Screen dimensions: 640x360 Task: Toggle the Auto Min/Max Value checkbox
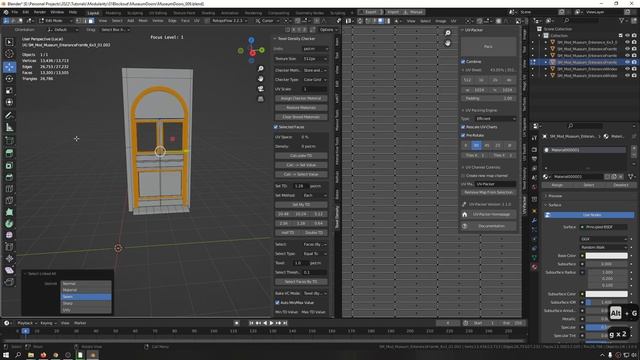pyautogui.click(x=277, y=302)
